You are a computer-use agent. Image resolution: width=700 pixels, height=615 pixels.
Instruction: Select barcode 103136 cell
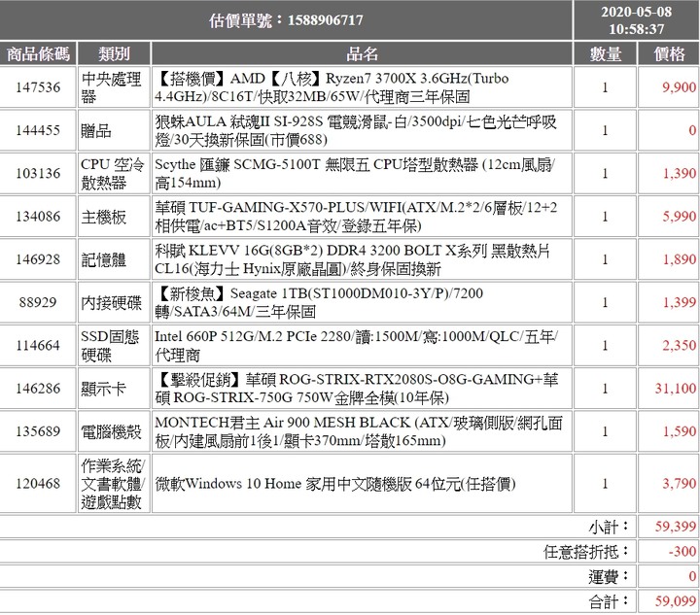(x=38, y=173)
